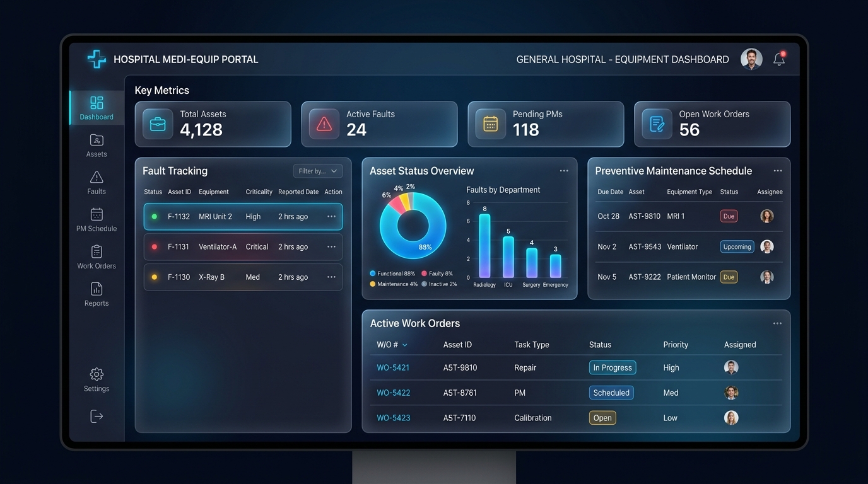Click the Due badge for Patient Monitor

coord(729,277)
